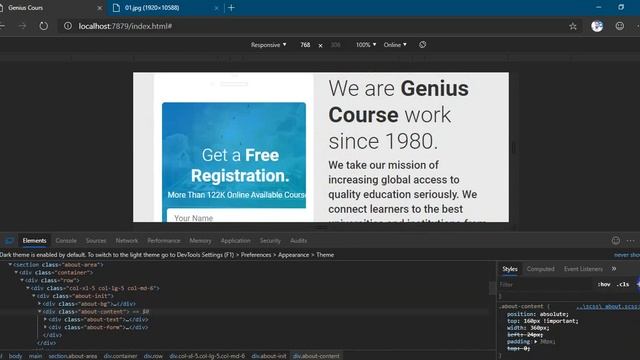Expand the div about-bg node

[40, 304]
